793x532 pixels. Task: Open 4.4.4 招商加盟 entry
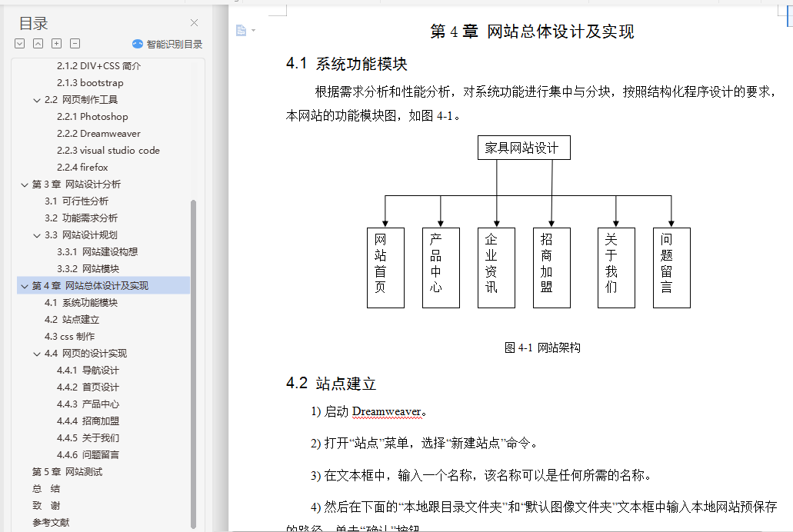(88, 421)
